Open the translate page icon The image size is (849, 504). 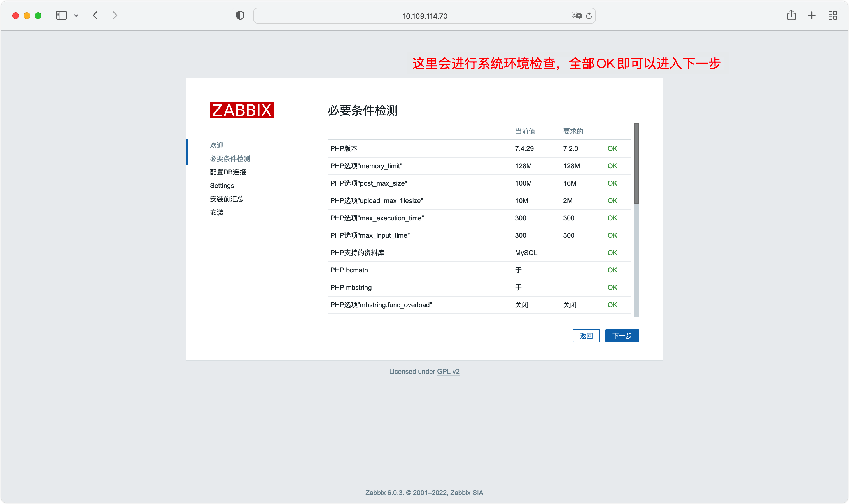[576, 16]
